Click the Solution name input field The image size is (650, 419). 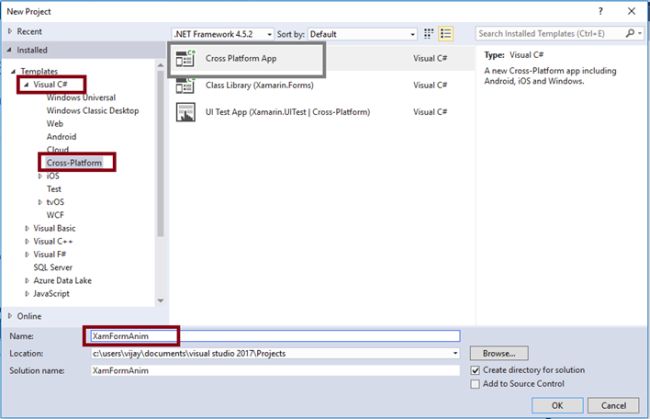click(x=275, y=371)
